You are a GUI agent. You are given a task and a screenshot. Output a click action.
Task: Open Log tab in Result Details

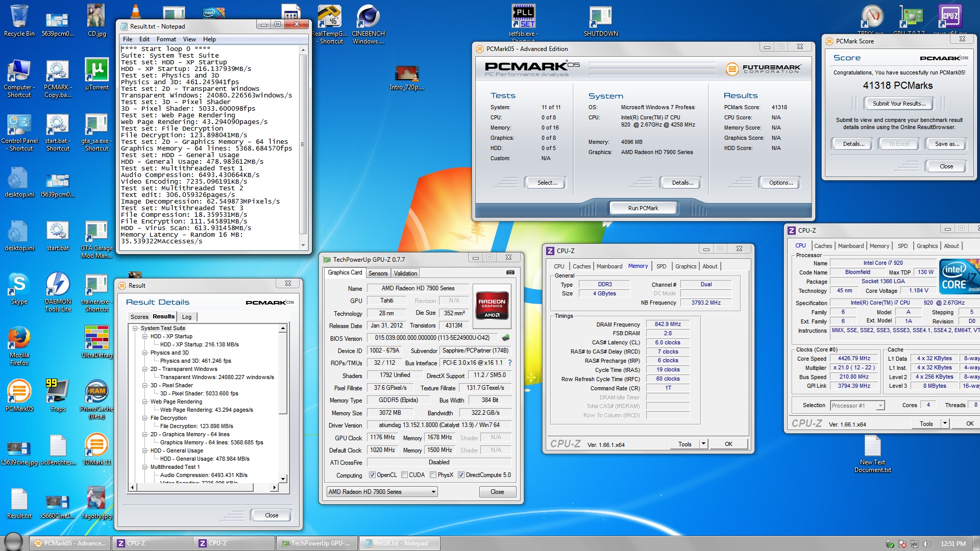[x=186, y=317]
